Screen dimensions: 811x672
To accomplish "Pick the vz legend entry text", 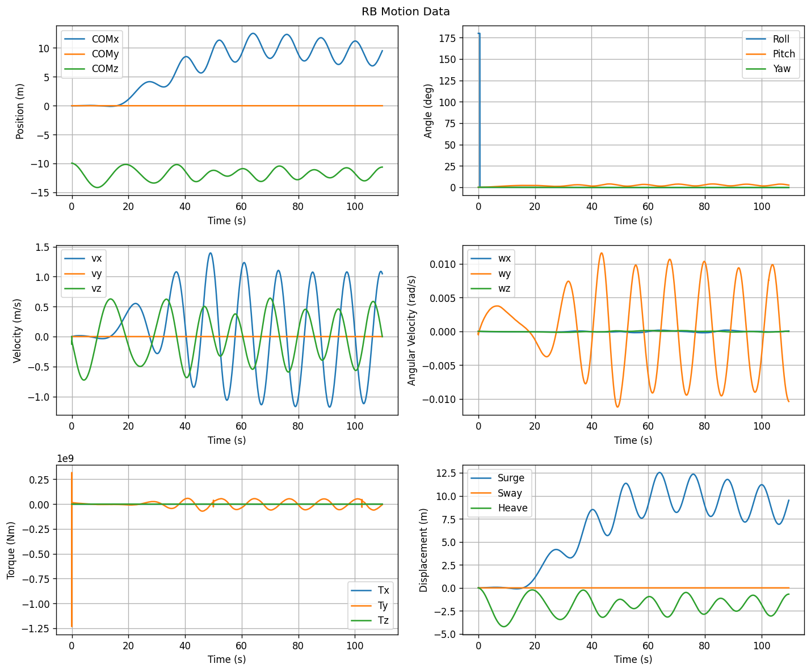I will point(97,289).
